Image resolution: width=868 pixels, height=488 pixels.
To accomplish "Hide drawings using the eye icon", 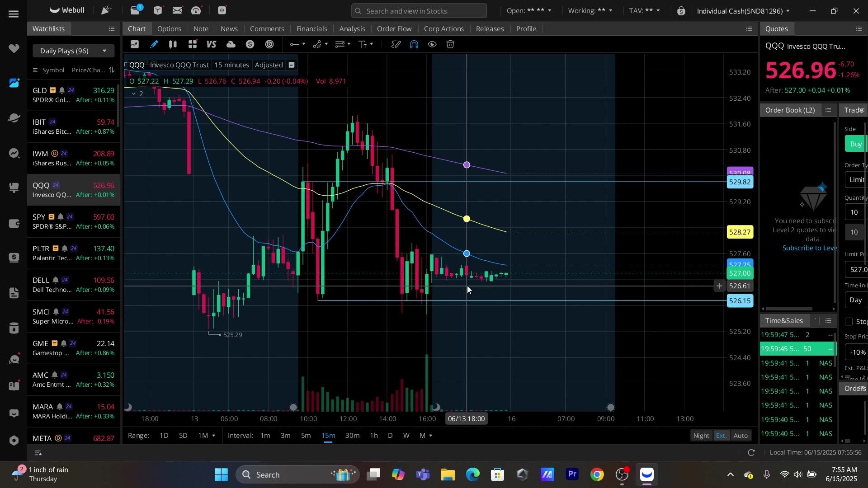I will (x=432, y=44).
